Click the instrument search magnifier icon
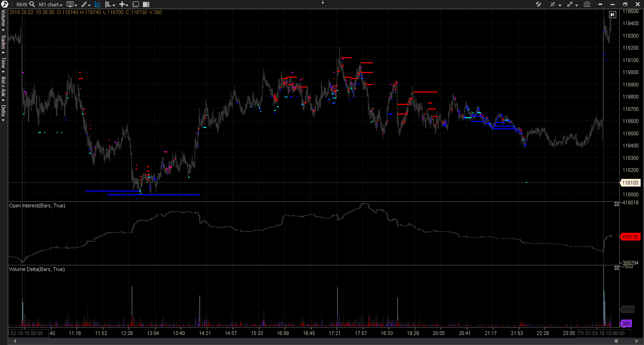The width and height of the screenshot is (644, 345). tap(32, 4)
